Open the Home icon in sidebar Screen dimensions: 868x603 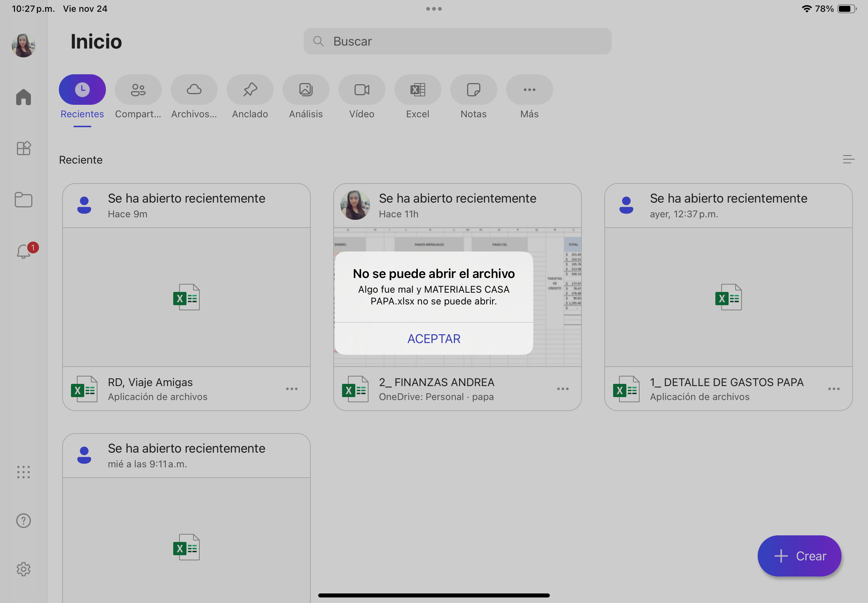pyautogui.click(x=24, y=97)
